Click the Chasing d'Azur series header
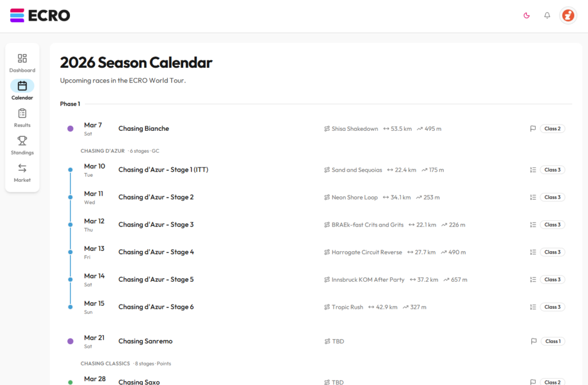 point(103,151)
